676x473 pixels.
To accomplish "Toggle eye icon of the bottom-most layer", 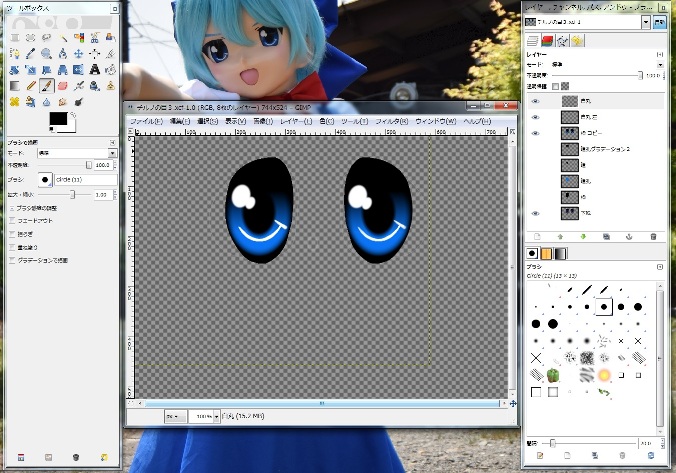I will pyautogui.click(x=535, y=213).
